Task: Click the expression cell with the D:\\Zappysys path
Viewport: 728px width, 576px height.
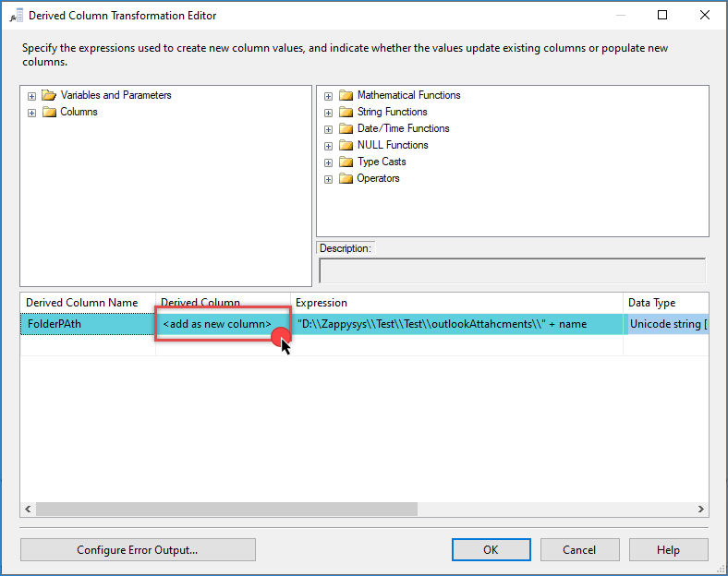Action: [456, 324]
